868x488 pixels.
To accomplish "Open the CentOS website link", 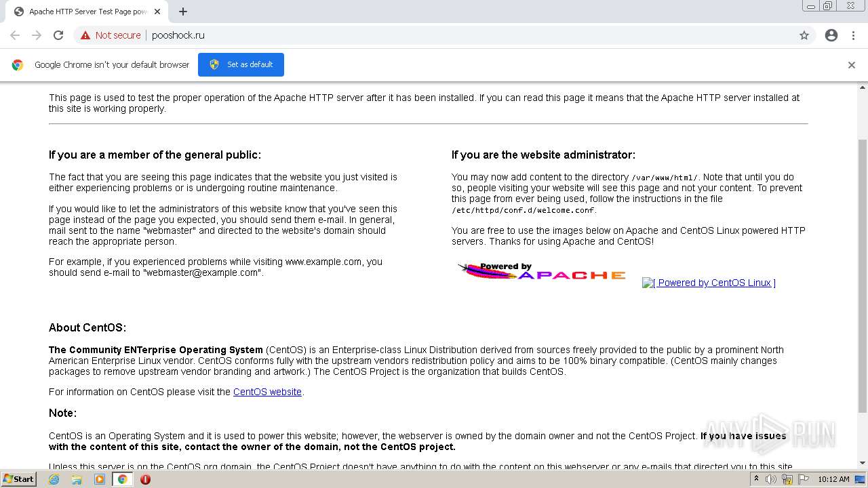I will click(267, 392).
